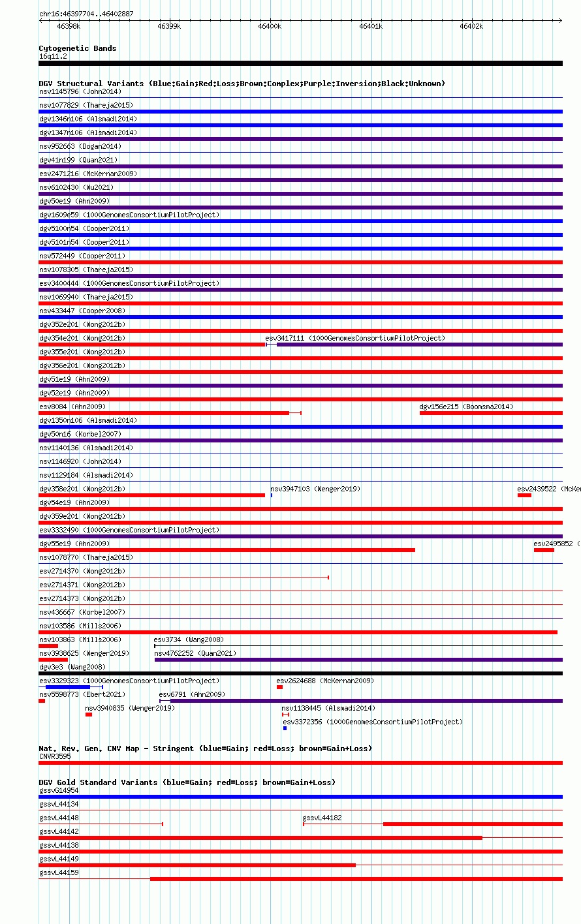Open variant esv3332490 label
The image size is (581, 924).
coord(129,530)
